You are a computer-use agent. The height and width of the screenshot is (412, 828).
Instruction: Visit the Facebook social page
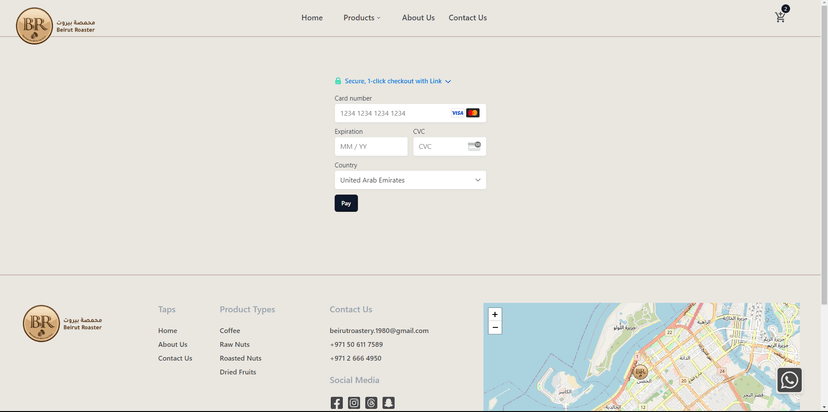337,403
